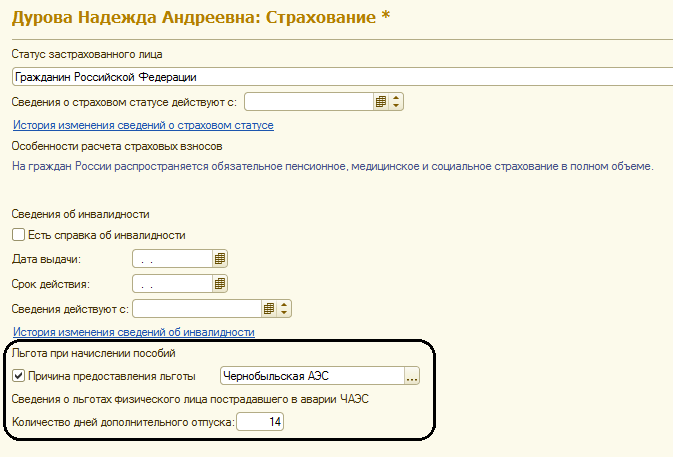Click additional vacation days field showing 14
Screen dimensions: 673x457
tap(260, 422)
